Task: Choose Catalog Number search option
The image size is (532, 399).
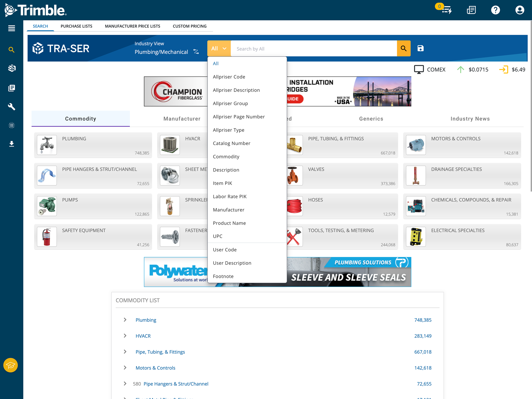Action: click(247, 143)
